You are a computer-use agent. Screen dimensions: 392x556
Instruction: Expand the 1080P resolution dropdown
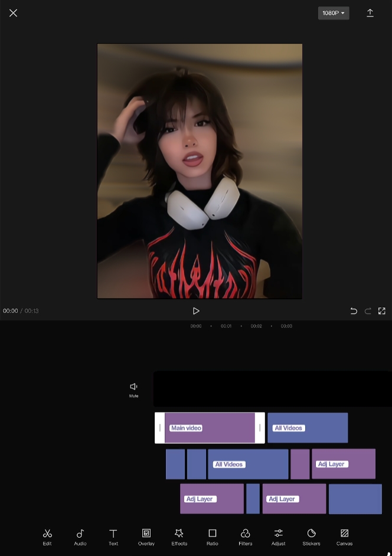click(334, 13)
